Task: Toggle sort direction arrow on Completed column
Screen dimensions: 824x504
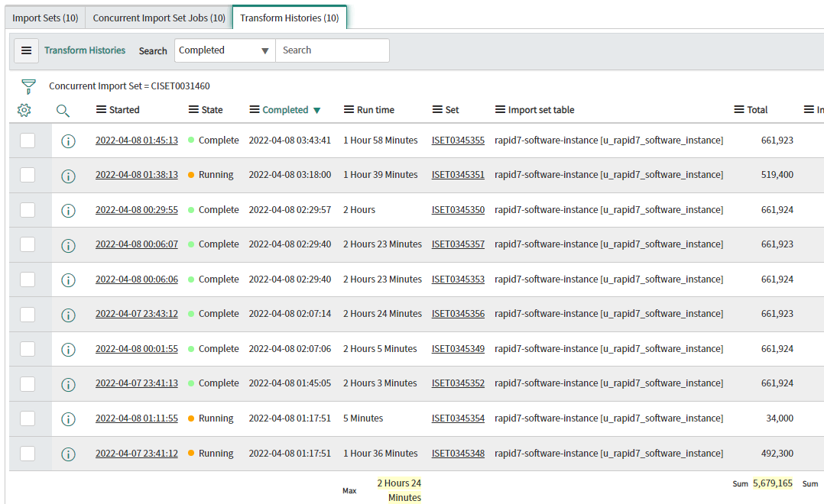Action: [317, 110]
